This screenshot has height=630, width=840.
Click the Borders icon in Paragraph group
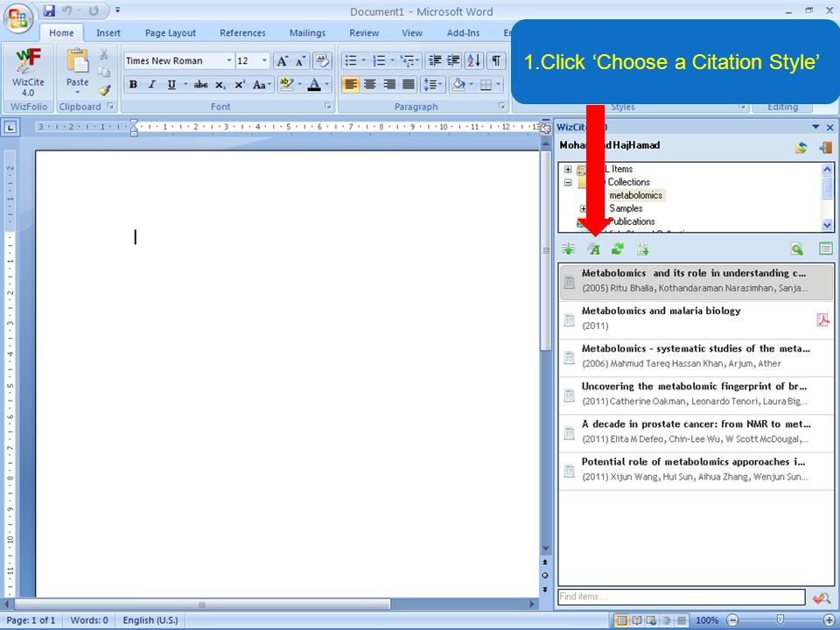point(486,85)
